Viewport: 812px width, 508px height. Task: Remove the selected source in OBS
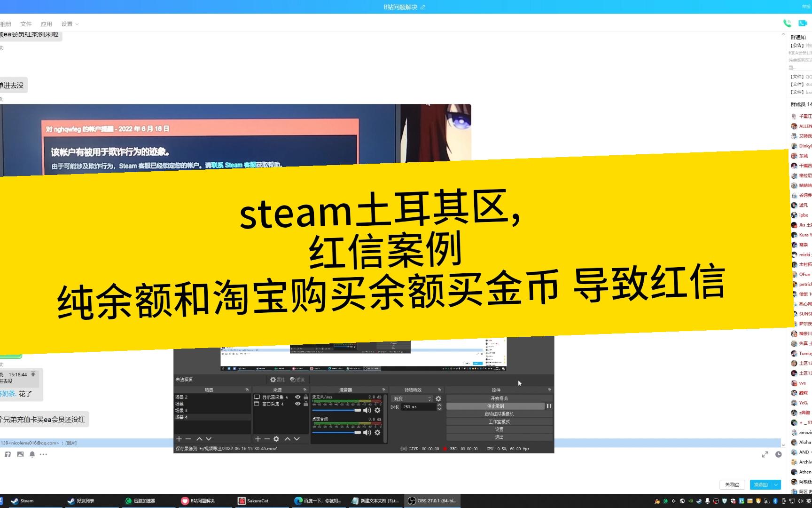point(267,439)
